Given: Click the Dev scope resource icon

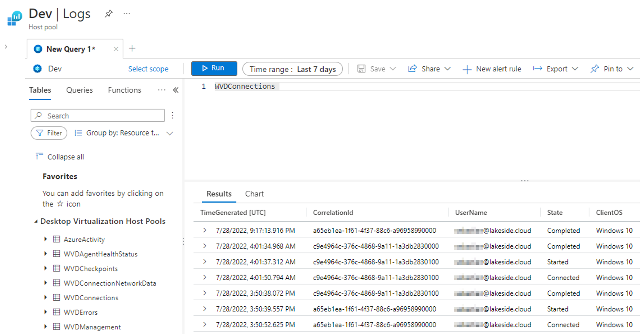Looking at the screenshot, I should (x=37, y=69).
